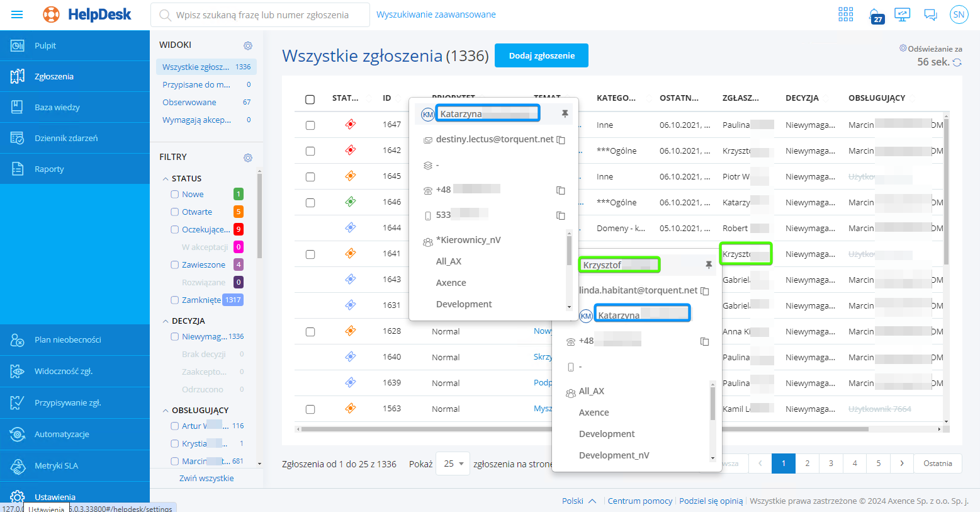Collapse the DECYZJA filter section
980x512 pixels.
pos(166,321)
